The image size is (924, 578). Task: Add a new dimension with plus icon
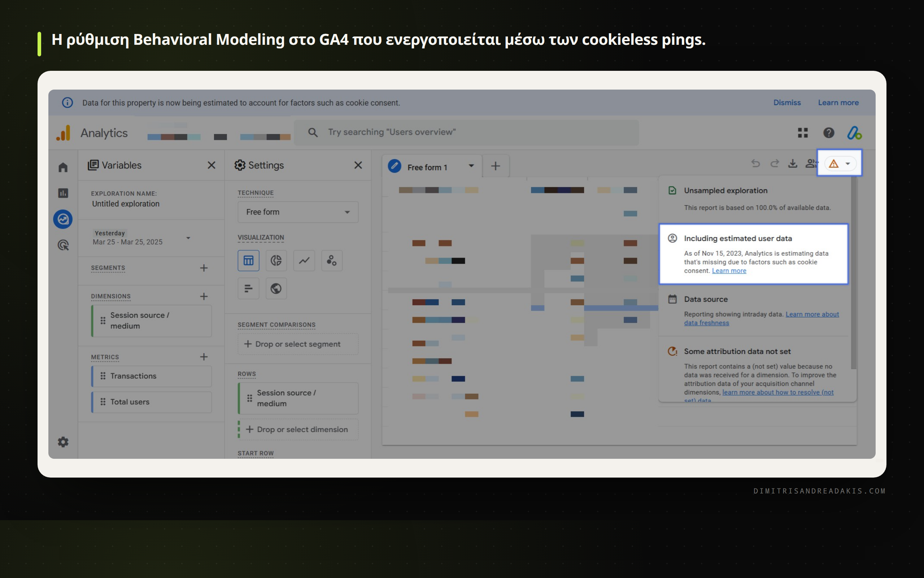click(204, 296)
